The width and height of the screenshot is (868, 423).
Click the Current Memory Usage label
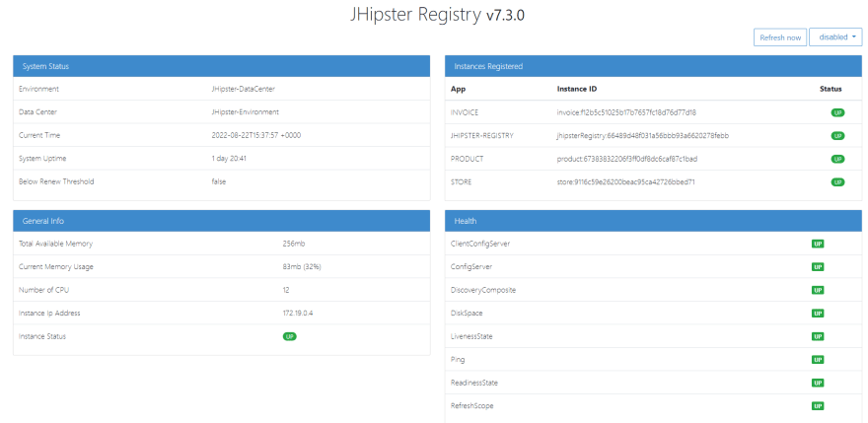(56, 267)
